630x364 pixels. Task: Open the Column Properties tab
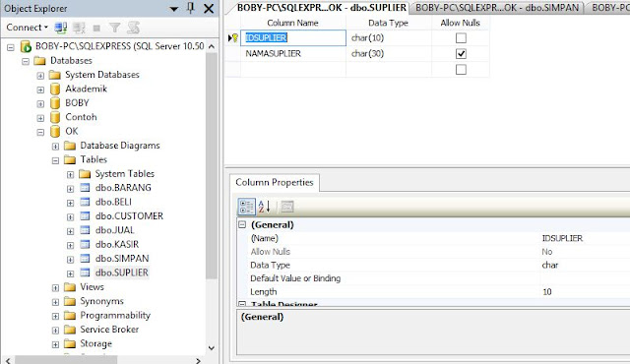click(x=275, y=182)
